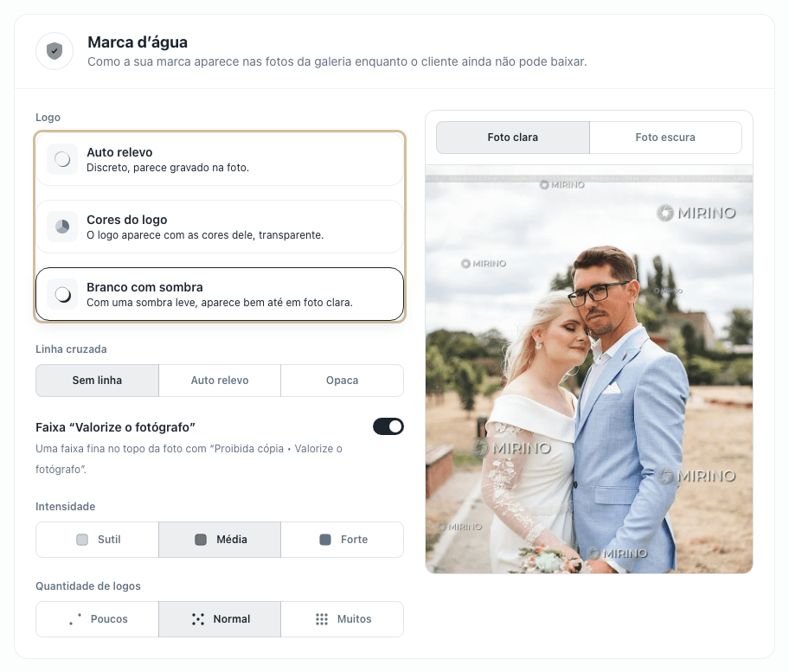Toggle the Valorize o fotógrafo strip switch

pyautogui.click(x=388, y=426)
